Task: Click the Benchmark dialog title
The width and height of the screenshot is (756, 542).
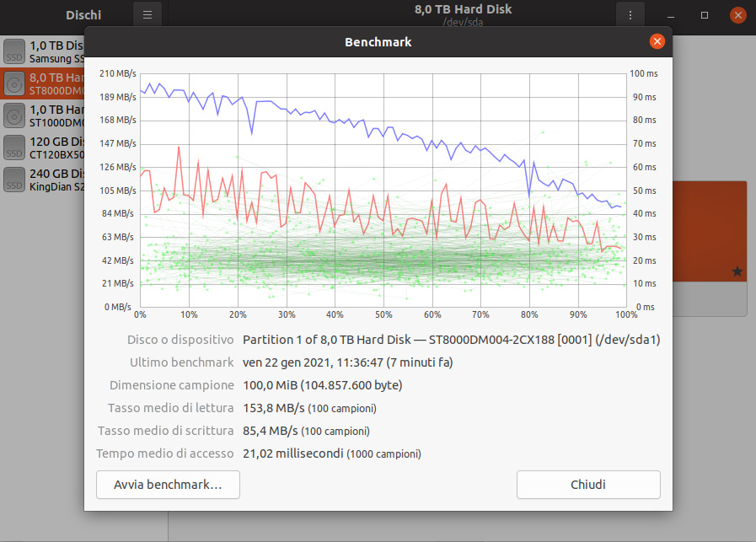Action: coord(378,42)
